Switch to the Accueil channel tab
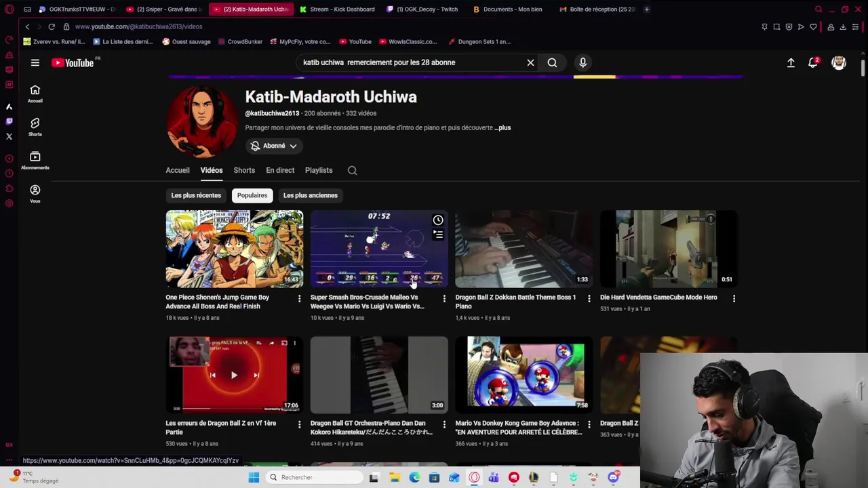The height and width of the screenshot is (488, 868). click(178, 170)
